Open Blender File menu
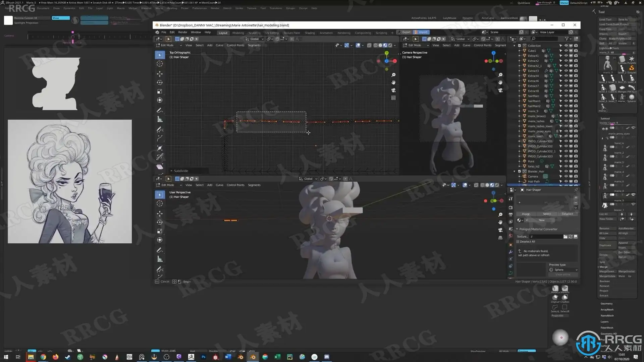 coord(164,32)
